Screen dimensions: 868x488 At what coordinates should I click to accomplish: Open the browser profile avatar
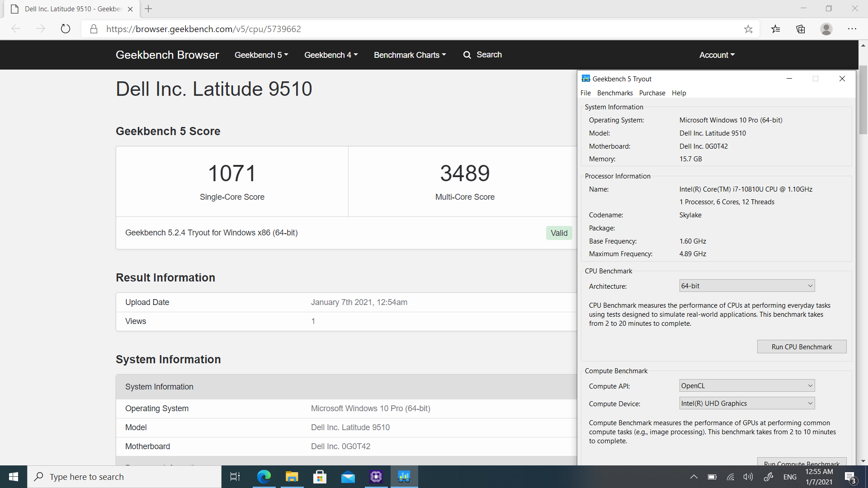click(826, 29)
